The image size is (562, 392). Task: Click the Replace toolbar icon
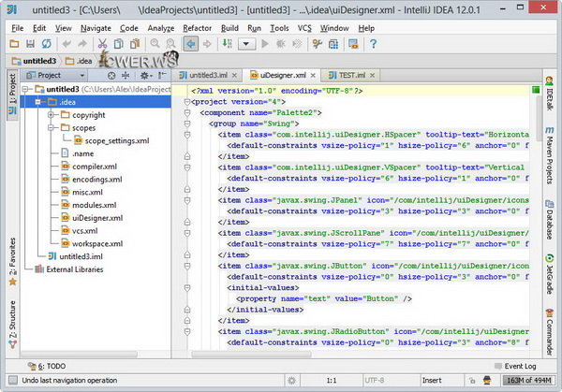pos(171,44)
